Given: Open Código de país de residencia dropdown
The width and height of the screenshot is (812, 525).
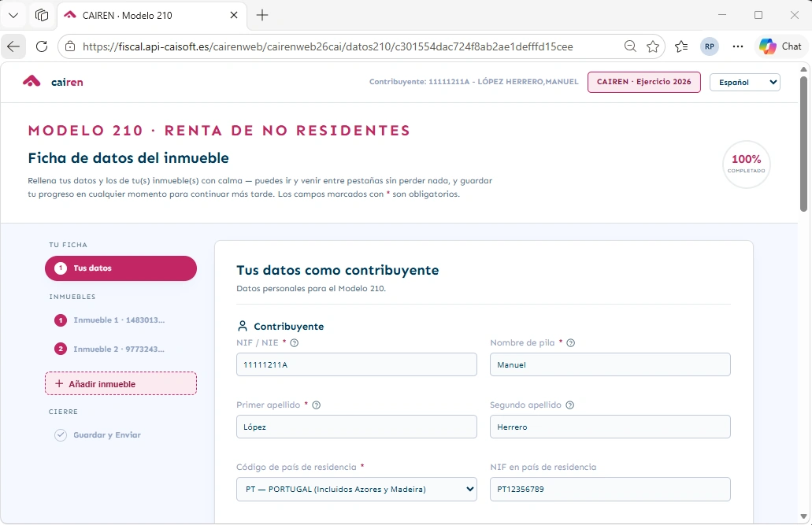Looking at the screenshot, I should click(x=356, y=490).
